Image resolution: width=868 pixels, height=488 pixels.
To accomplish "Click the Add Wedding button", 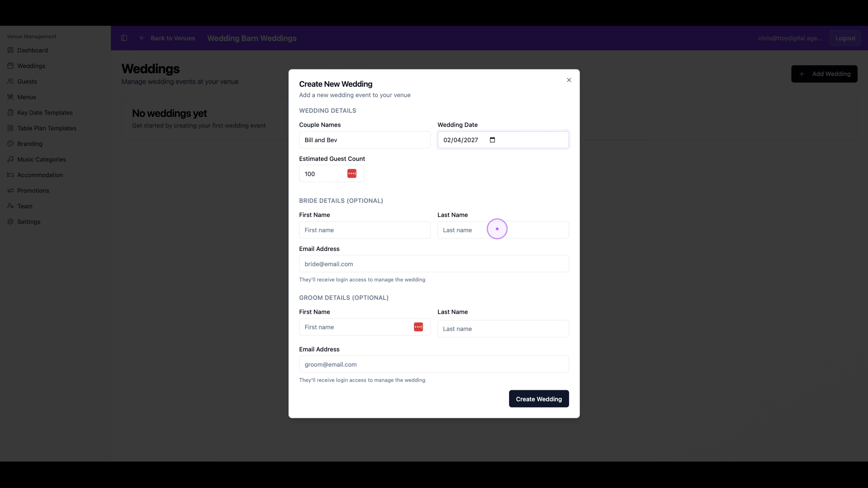I will [x=824, y=74].
